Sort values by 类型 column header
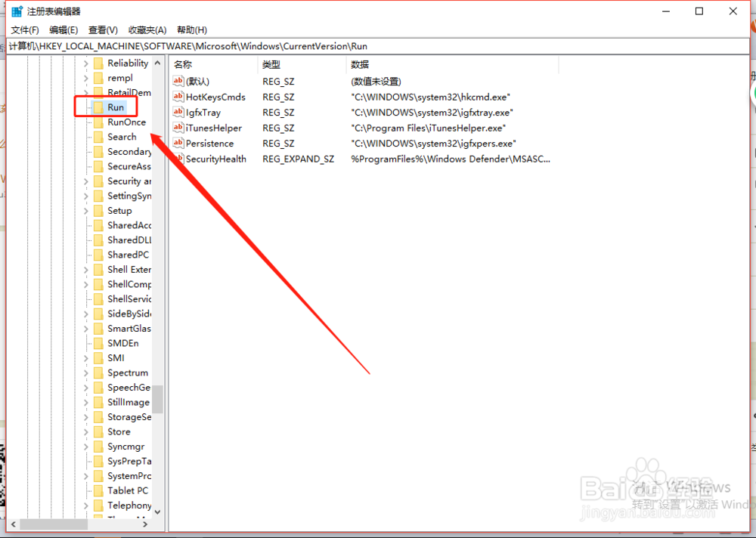This screenshot has width=756, height=538. pyautogui.click(x=302, y=64)
